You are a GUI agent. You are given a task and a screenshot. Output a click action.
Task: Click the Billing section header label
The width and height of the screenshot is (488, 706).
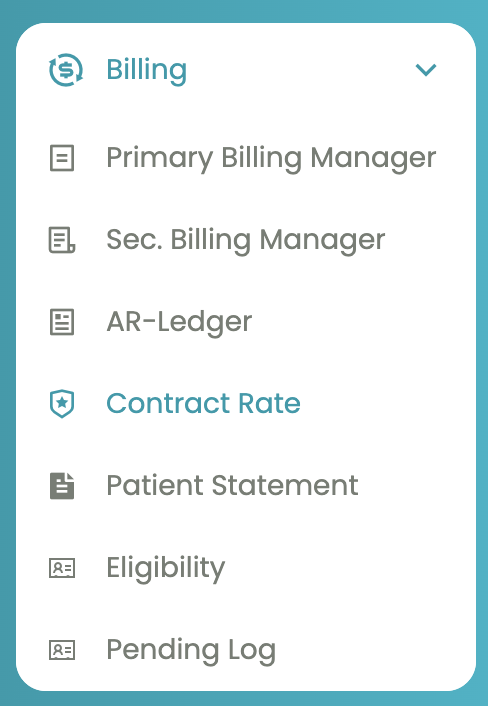(x=146, y=70)
